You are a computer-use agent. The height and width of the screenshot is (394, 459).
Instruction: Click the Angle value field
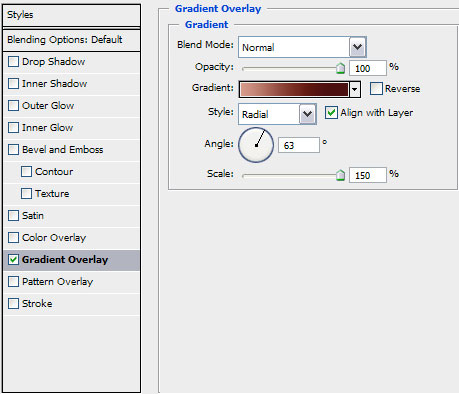click(299, 145)
